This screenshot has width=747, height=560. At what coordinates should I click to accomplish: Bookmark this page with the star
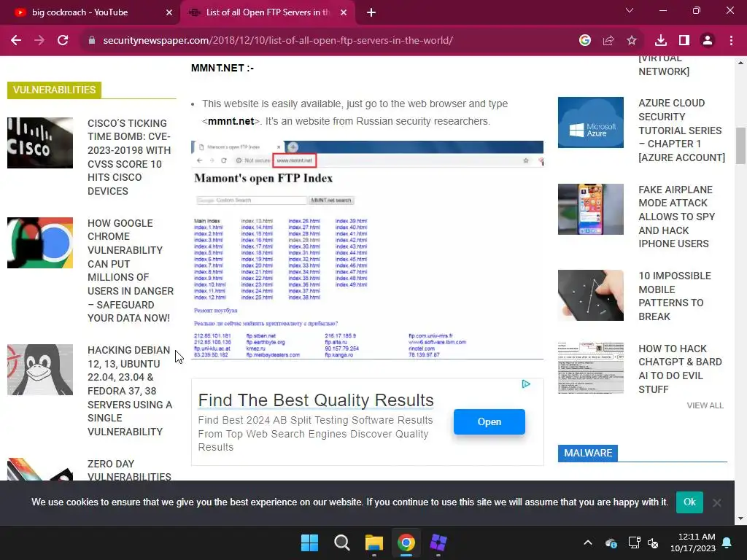[x=632, y=41]
